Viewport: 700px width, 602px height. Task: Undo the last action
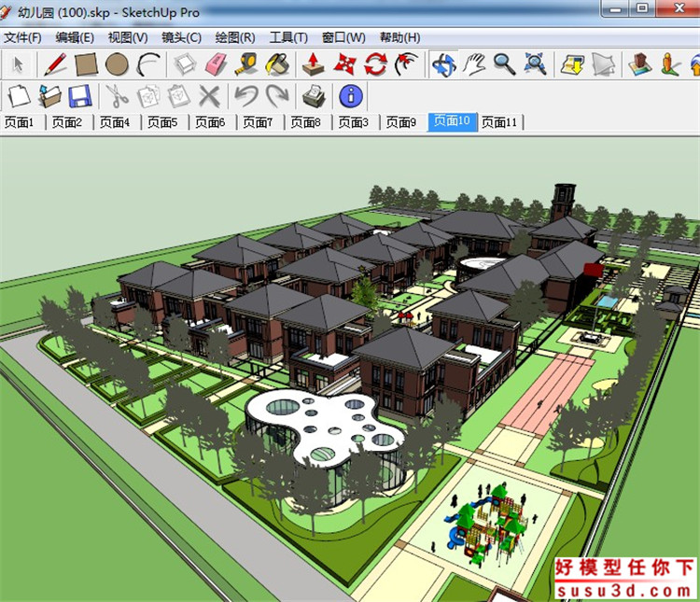coord(246,96)
